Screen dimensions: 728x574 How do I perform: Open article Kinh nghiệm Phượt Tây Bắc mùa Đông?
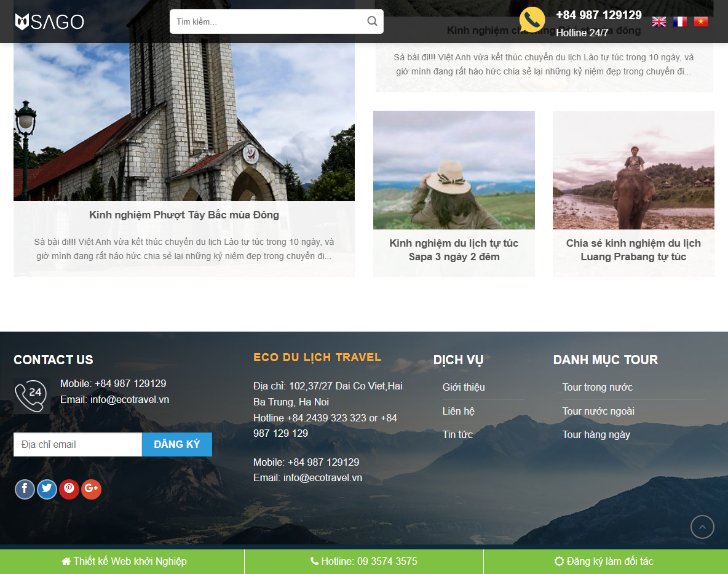(184, 215)
